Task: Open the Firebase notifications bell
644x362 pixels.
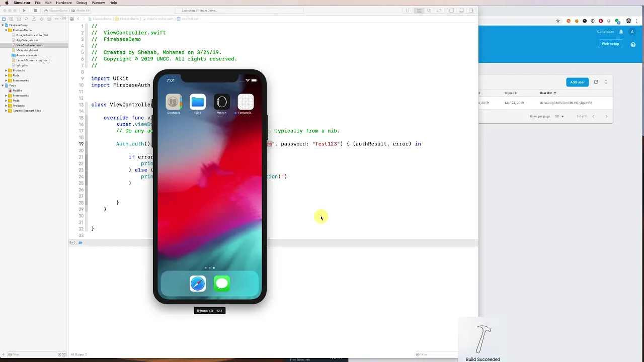Action: [621, 32]
